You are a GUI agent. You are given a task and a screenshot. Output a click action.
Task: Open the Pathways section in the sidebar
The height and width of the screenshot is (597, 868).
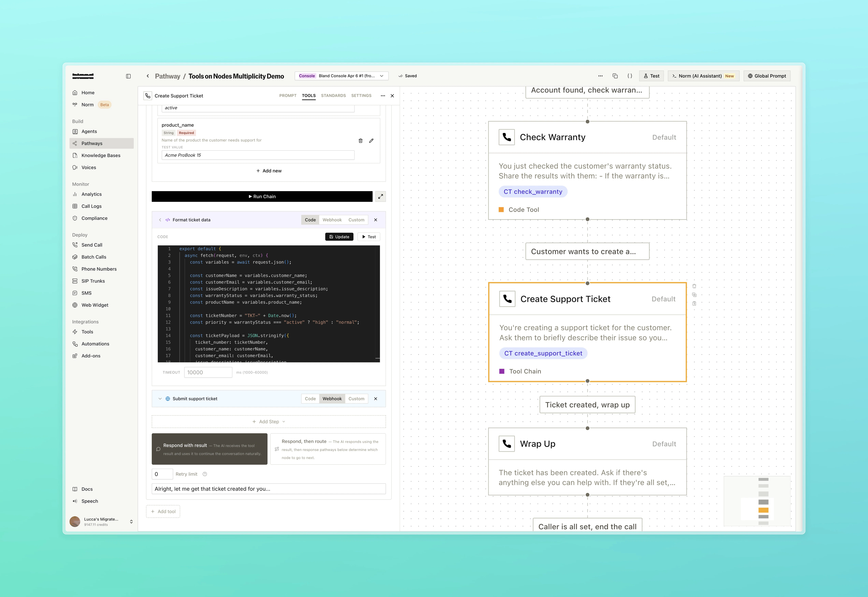pos(92,143)
